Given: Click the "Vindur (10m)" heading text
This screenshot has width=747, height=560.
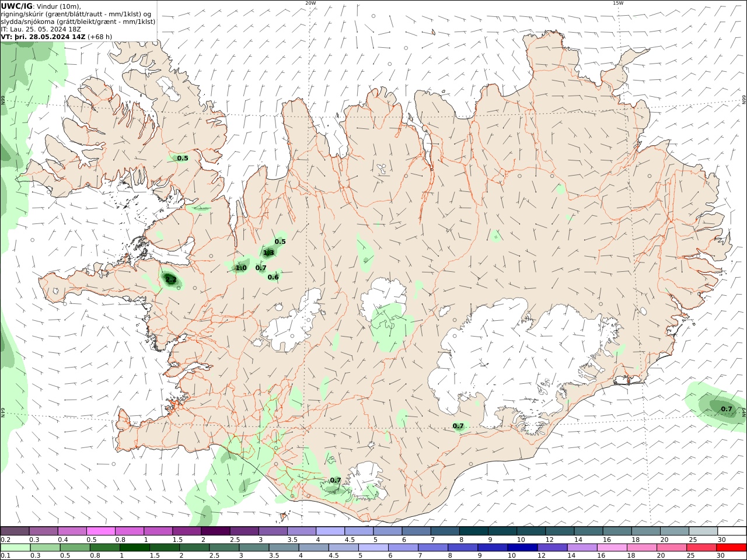Looking at the screenshot, I should (60, 6).
